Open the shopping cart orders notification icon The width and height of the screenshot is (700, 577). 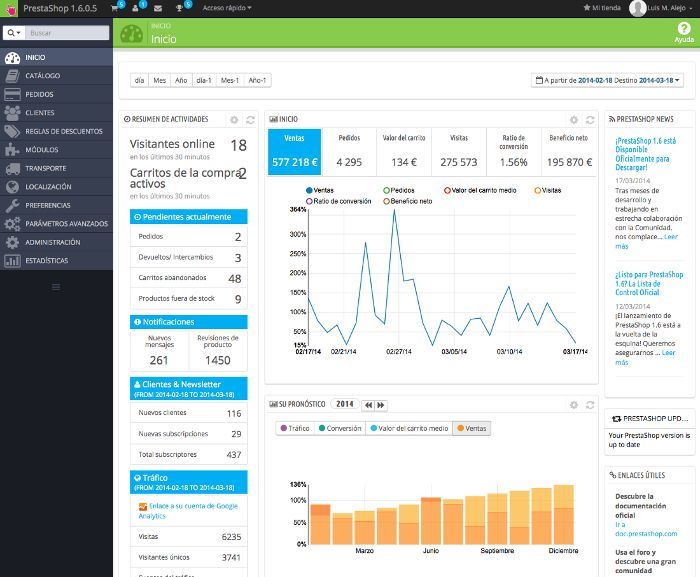115,8
